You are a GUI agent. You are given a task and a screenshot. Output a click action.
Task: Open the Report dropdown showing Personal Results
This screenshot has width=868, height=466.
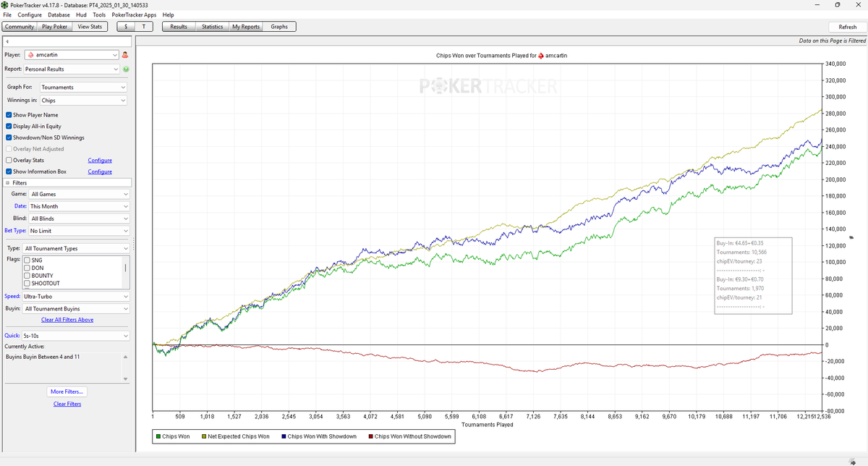coord(72,69)
